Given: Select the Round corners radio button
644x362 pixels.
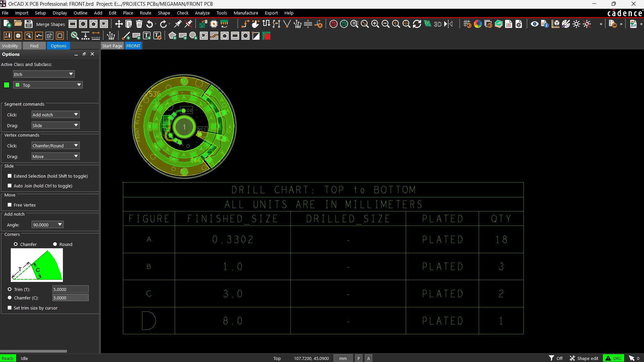Looking at the screenshot, I should click(55, 244).
